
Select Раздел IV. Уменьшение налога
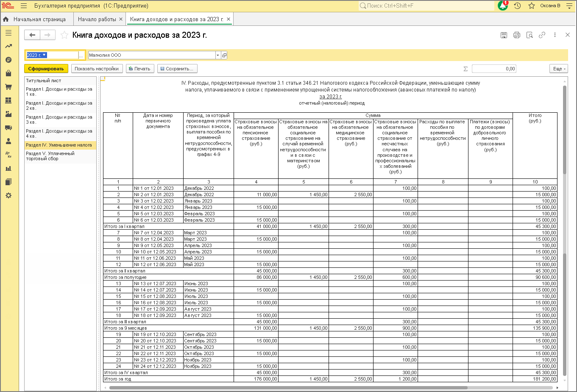[x=61, y=145]
